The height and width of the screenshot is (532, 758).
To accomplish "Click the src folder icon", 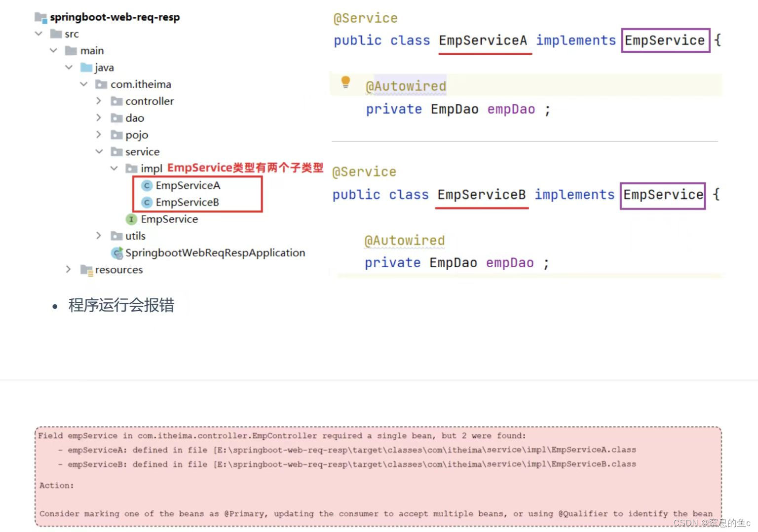I will [x=56, y=34].
